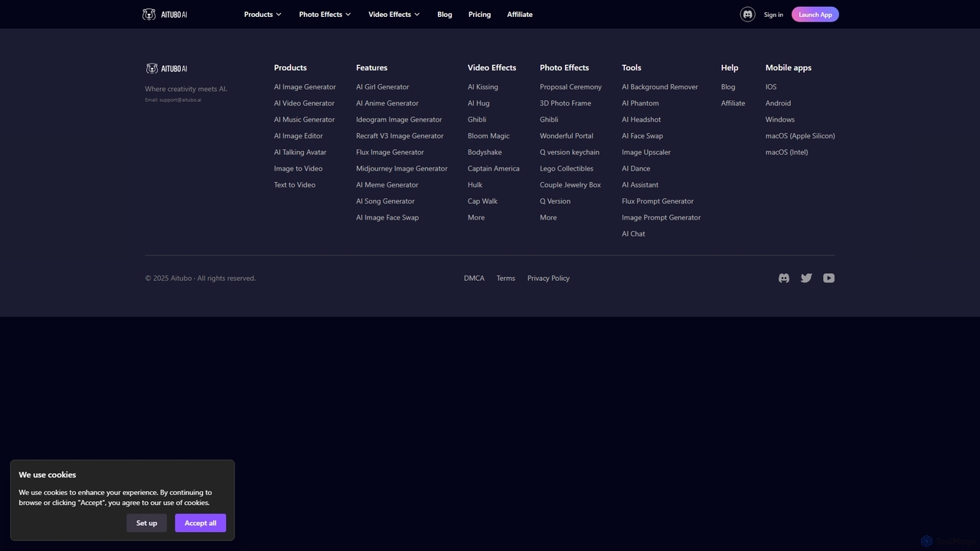Screen dimensions: 980x551
Task: Accept all cookies
Action: 200,523
